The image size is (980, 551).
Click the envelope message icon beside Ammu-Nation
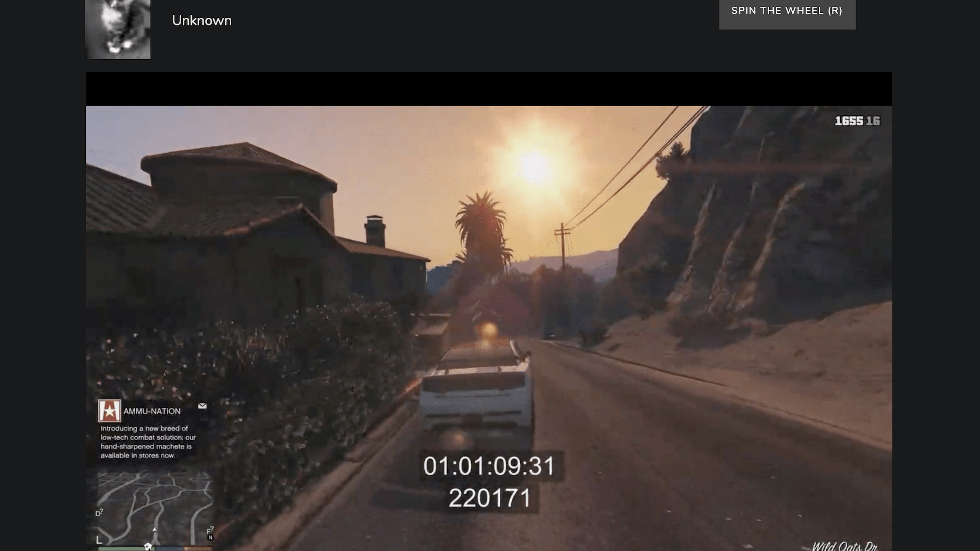coord(202,406)
